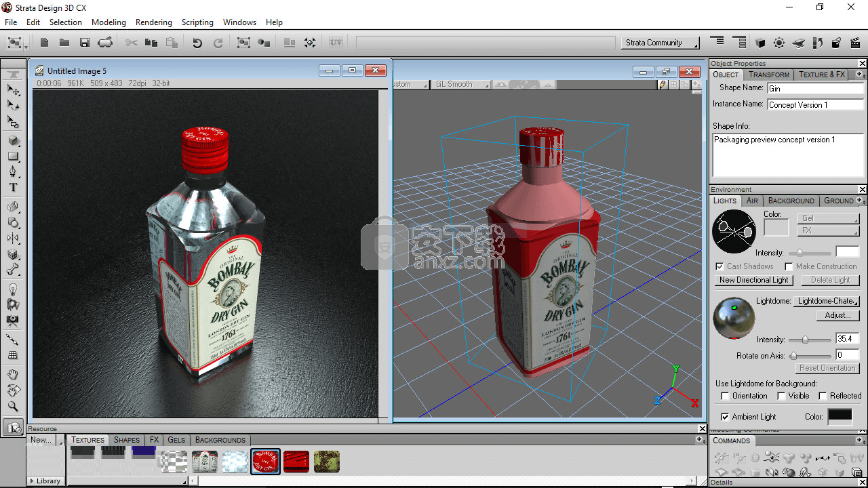Click the sun-shaped environment icon in top toolbar

tap(779, 43)
